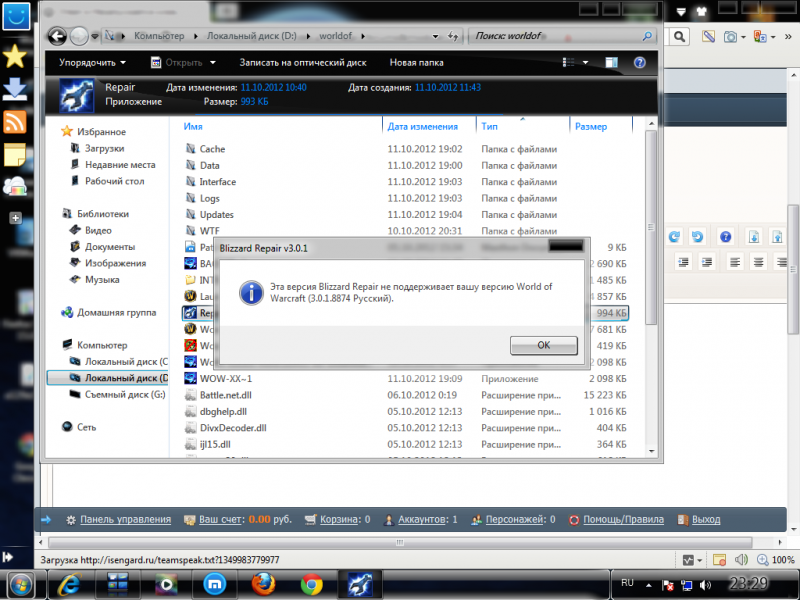Image resolution: width=800 pixels, height=600 pixels.
Task: Sort files by the Тип column
Action: (x=489, y=127)
